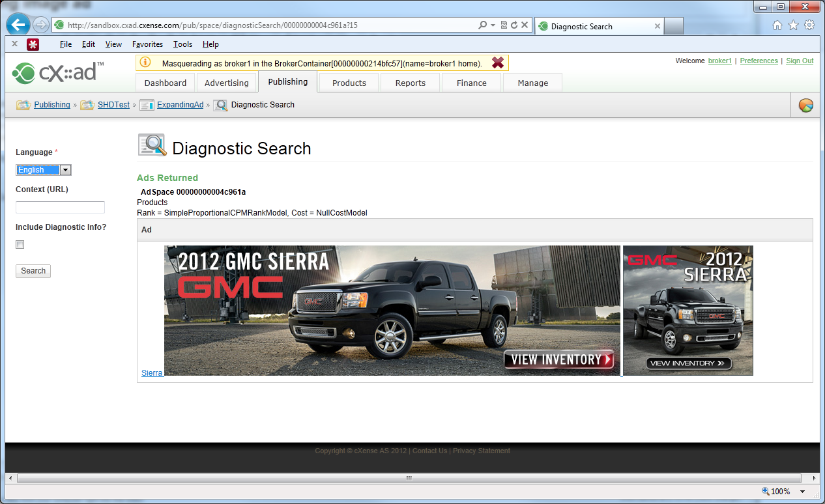Refresh the page using the reload icon
This screenshot has height=504, width=825.
tap(514, 25)
